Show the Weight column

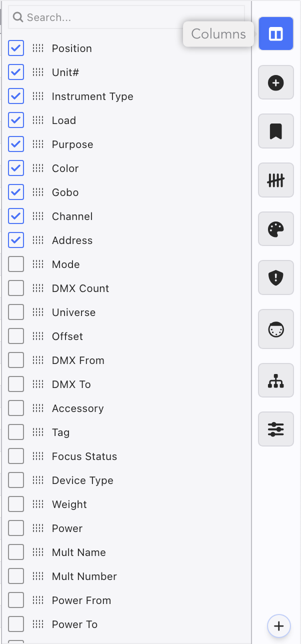tap(16, 504)
